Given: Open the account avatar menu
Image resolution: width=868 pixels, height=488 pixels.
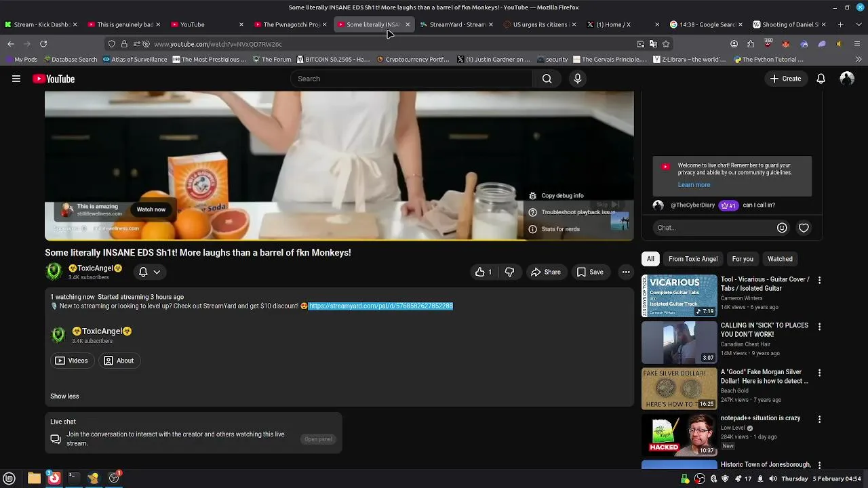Looking at the screenshot, I should click(x=846, y=79).
